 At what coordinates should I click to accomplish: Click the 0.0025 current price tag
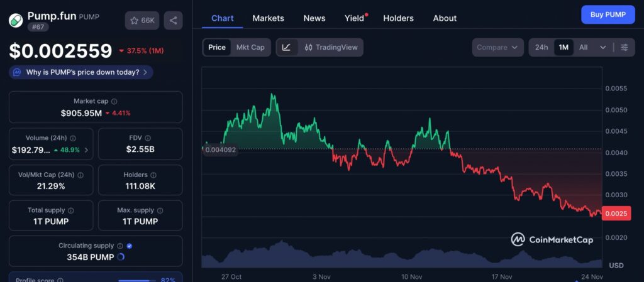[x=616, y=214]
